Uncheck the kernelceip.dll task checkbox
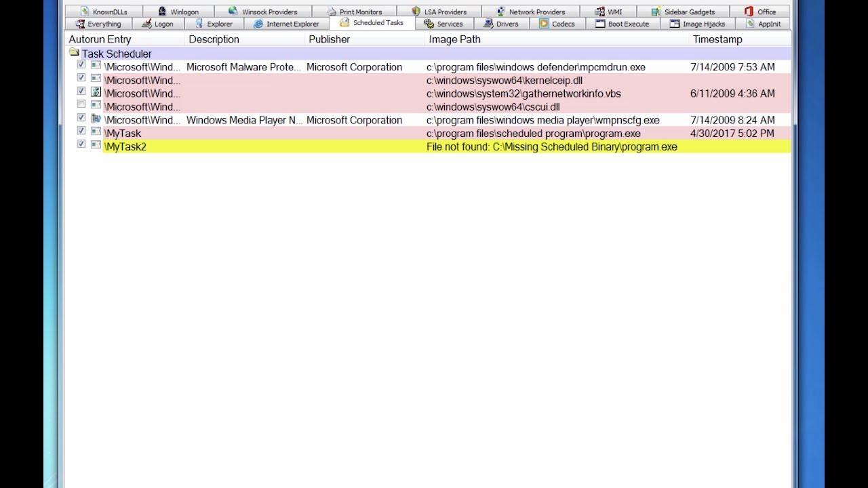 pyautogui.click(x=81, y=78)
